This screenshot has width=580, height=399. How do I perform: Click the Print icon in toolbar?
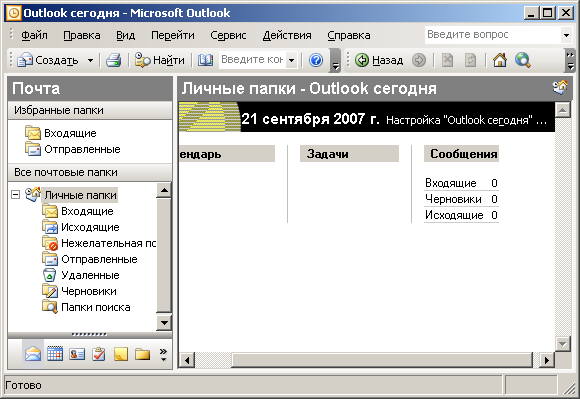click(114, 60)
